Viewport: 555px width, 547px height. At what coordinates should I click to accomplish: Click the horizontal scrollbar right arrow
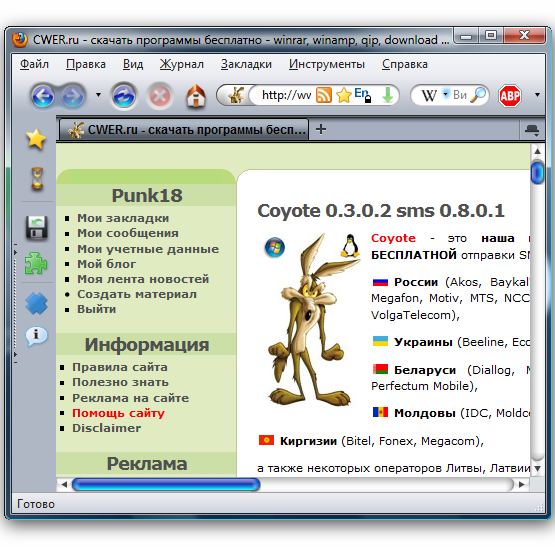pyautogui.click(x=522, y=484)
